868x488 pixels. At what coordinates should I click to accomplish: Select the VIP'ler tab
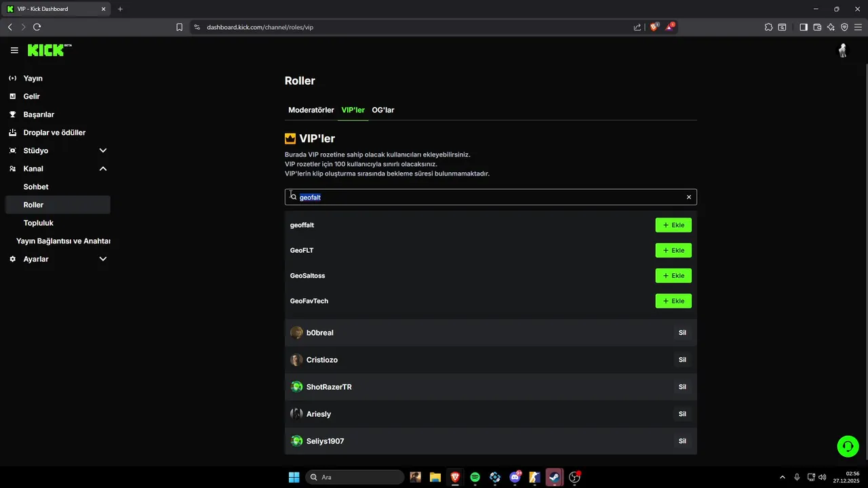click(353, 110)
